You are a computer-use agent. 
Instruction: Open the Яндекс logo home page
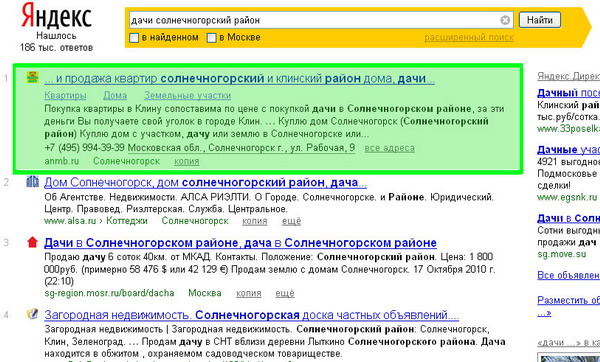[x=57, y=16]
